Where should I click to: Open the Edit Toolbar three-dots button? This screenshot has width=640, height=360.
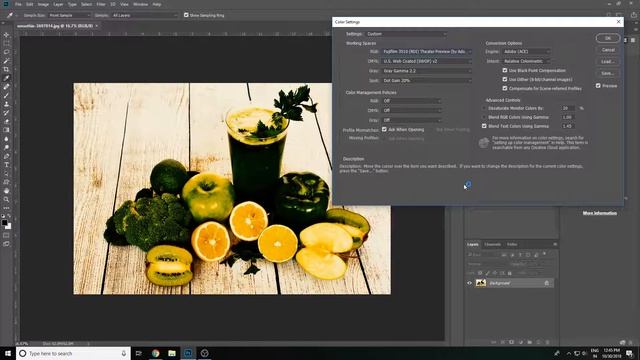point(6,207)
